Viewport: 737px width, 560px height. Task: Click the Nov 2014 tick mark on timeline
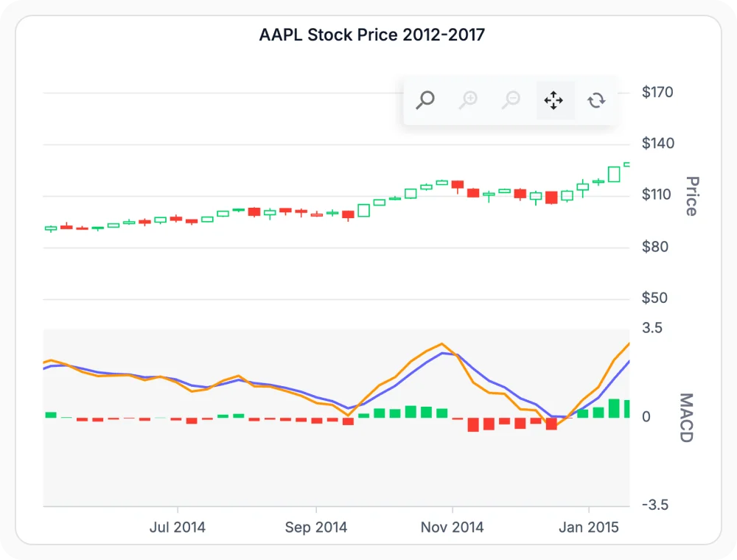pyautogui.click(x=453, y=510)
